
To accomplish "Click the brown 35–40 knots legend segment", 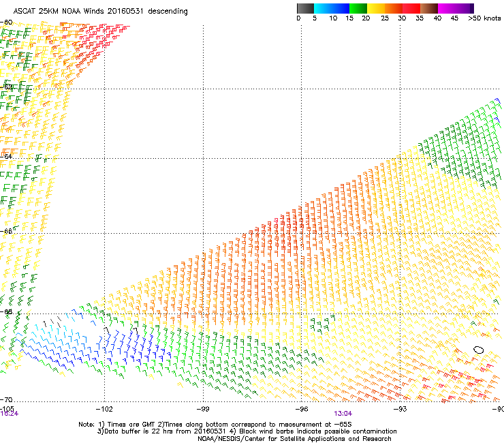I will (x=429, y=8).
